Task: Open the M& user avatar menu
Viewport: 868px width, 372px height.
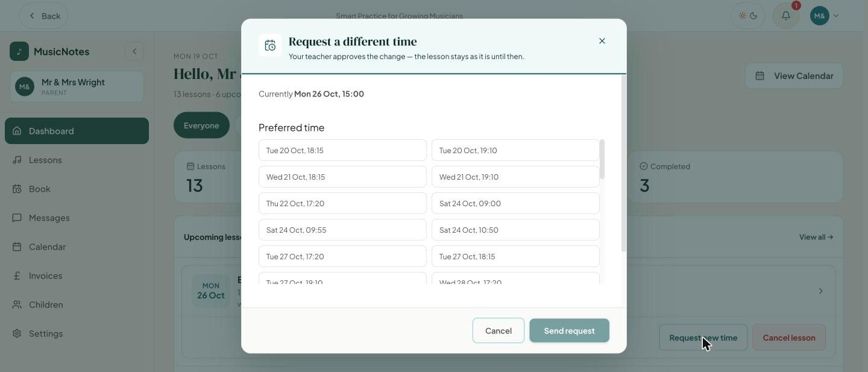Action: point(825,16)
